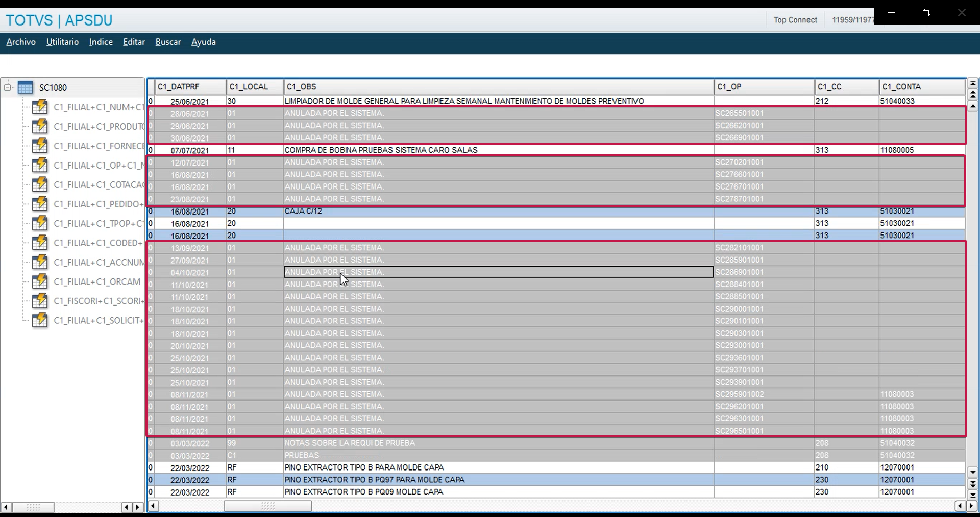This screenshot has height=517, width=980.
Task: Select the date cell 13/09/2021
Action: point(190,248)
